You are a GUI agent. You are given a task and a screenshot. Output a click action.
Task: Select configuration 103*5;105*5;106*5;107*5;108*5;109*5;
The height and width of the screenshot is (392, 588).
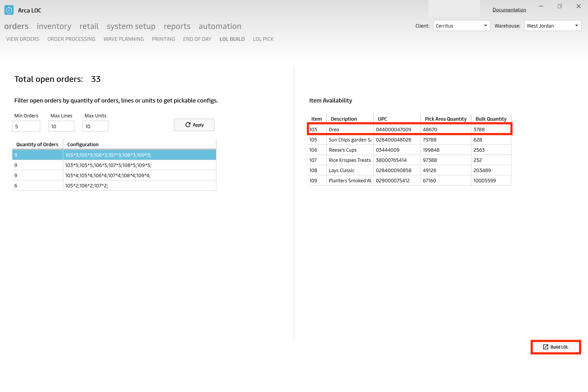[114, 165]
